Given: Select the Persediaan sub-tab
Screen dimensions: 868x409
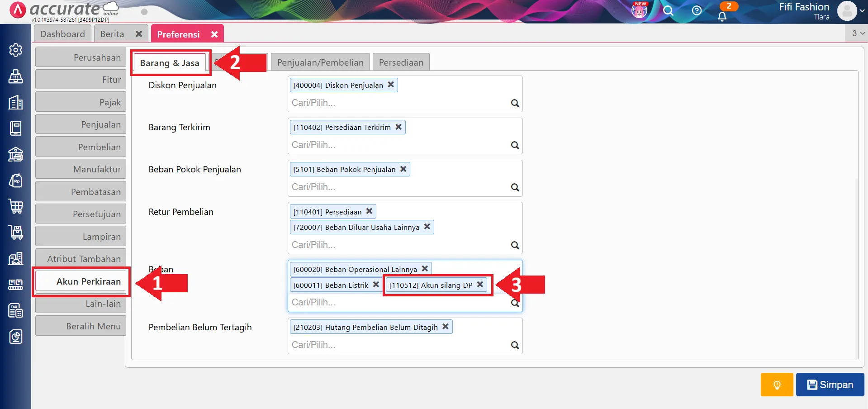Looking at the screenshot, I should pos(401,62).
